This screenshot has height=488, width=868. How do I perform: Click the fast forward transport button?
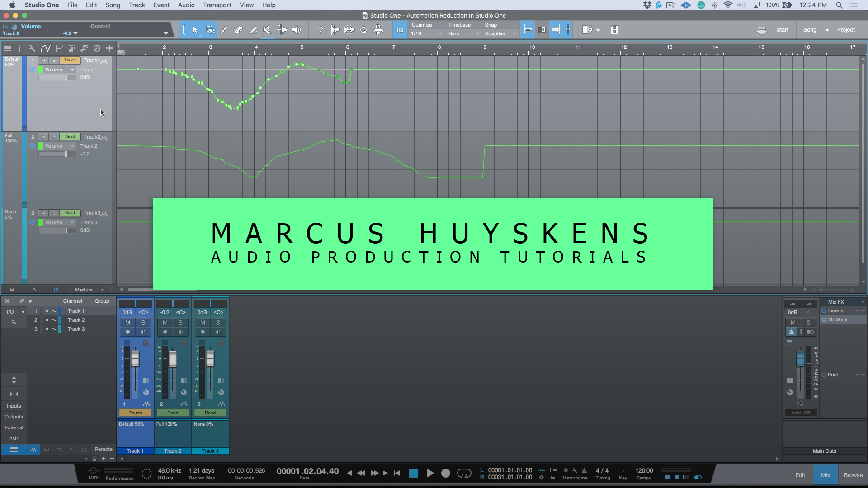click(374, 473)
